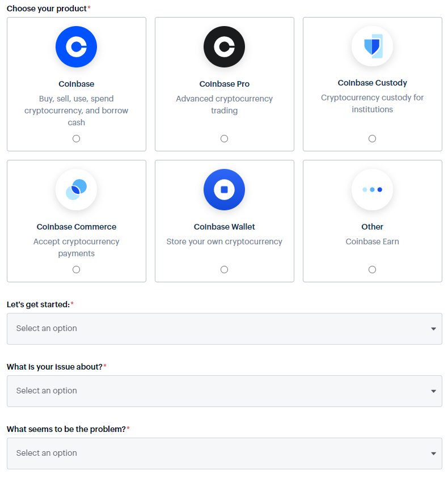Click the "Coinbase Wallet" card title
The image size is (448, 479).
pyautogui.click(x=225, y=227)
